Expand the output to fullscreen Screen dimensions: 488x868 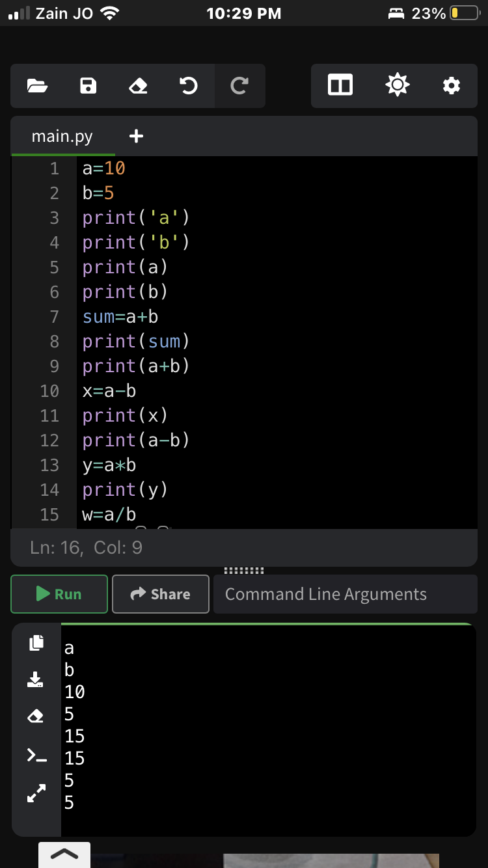click(x=36, y=793)
